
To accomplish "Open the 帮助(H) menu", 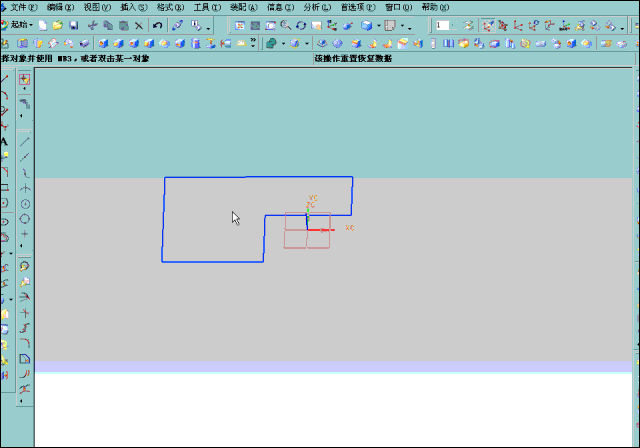I will [x=436, y=7].
